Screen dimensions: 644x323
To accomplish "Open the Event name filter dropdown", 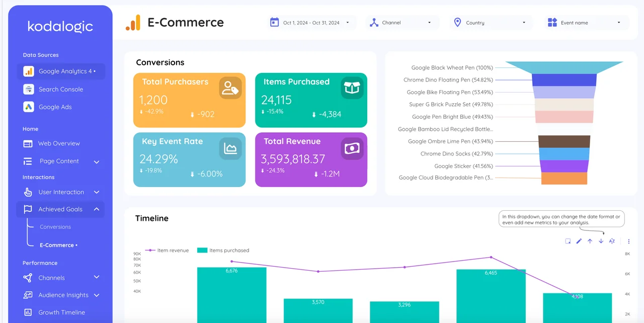I will click(586, 23).
